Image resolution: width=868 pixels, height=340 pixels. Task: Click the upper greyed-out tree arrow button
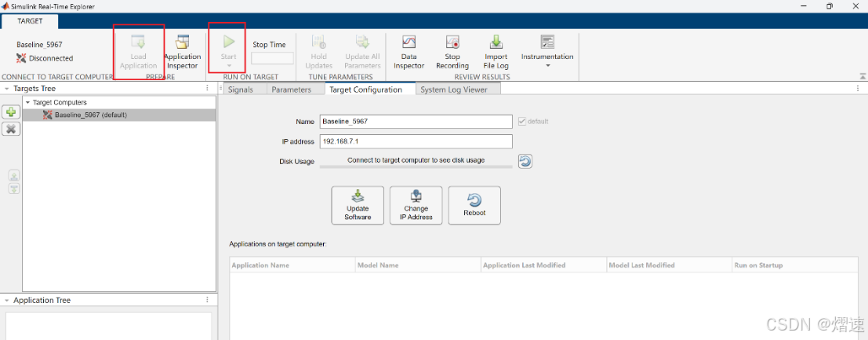point(14,177)
